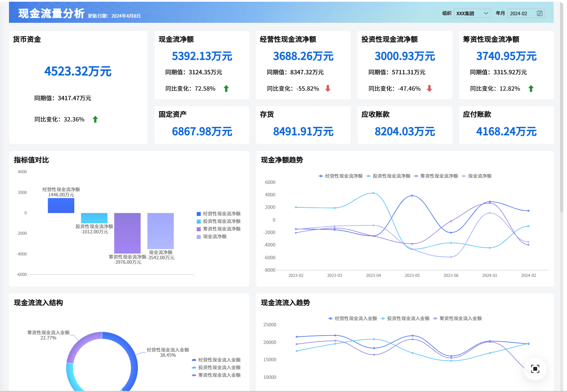This screenshot has height=392, width=567.
Task: Click the 应收账款 value 8204.03万元
Action: click(405, 131)
